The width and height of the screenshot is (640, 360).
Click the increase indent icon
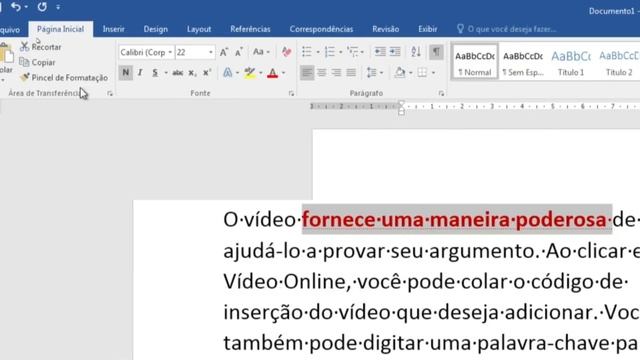pos(395,52)
